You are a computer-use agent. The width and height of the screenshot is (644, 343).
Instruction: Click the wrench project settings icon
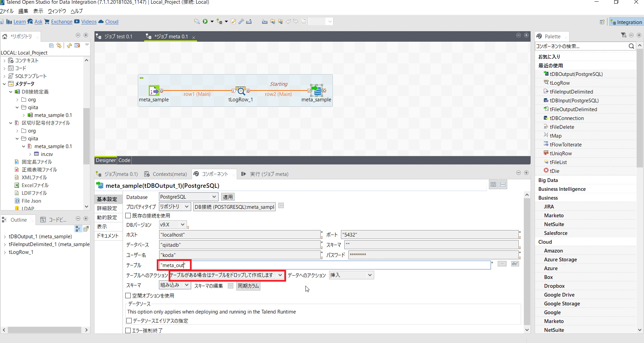click(x=241, y=21)
